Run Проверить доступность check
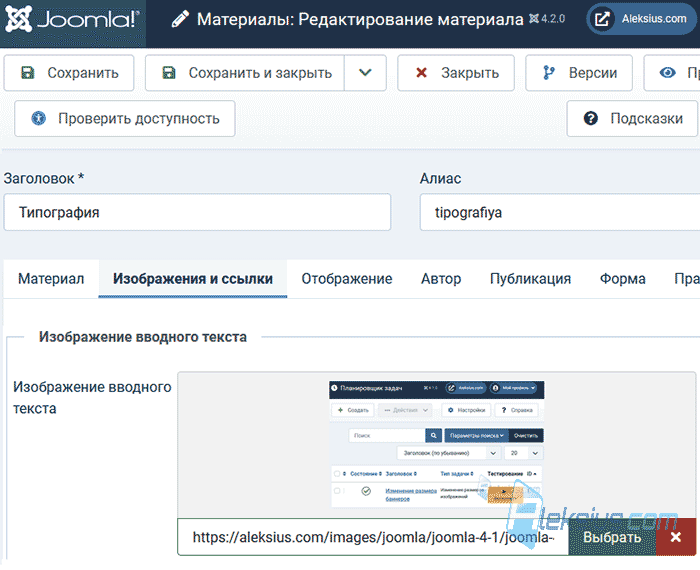The width and height of the screenshot is (700, 570). (x=125, y=118)
